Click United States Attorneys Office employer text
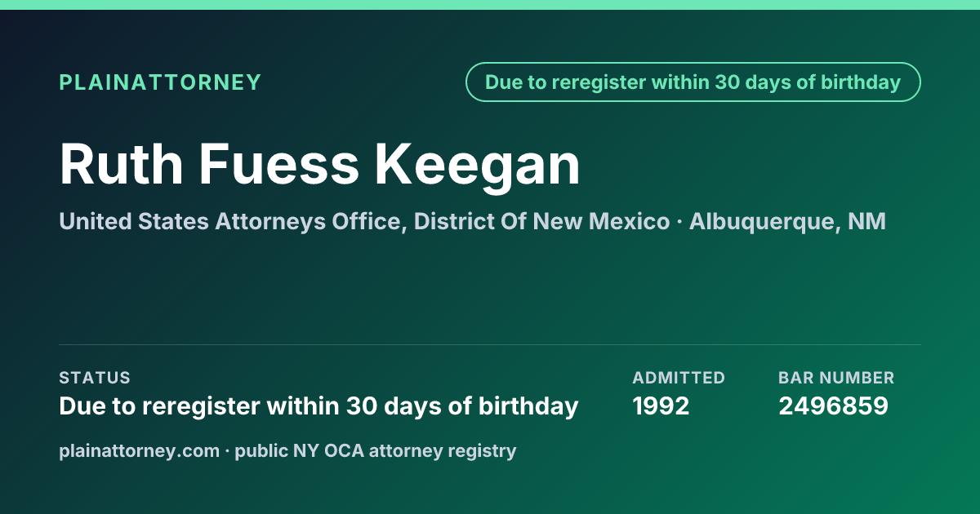The width and height of the screenshot is (980, 514). click(233, 222)
